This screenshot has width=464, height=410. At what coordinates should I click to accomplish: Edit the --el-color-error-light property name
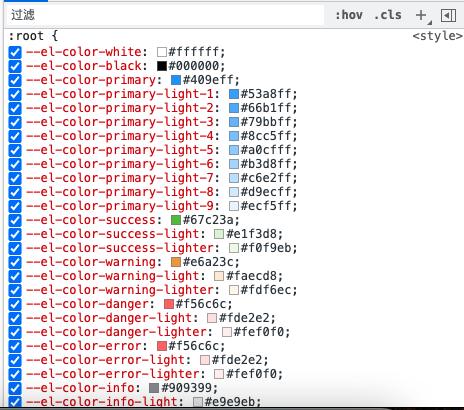(x=105, y=360)
